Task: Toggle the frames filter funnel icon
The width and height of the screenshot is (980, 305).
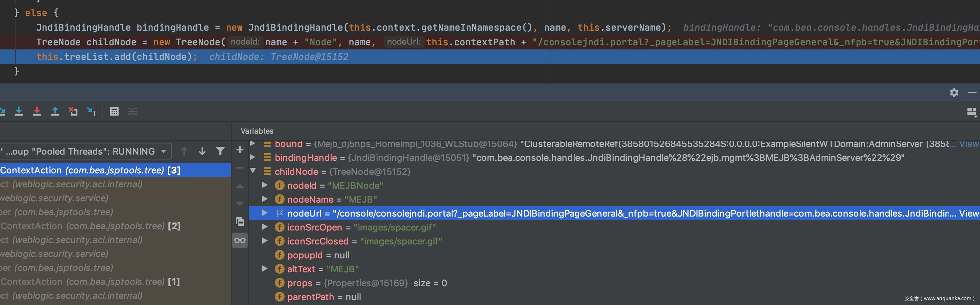Action: 220,151
